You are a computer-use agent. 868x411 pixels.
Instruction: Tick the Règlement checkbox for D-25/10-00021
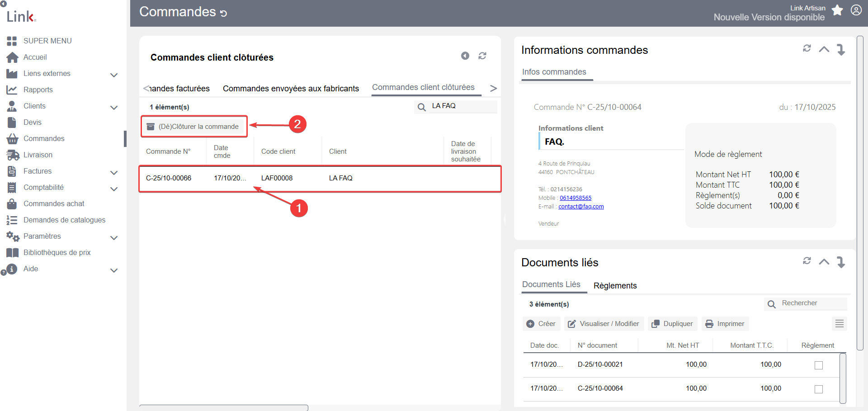click(x=819, y=365)
